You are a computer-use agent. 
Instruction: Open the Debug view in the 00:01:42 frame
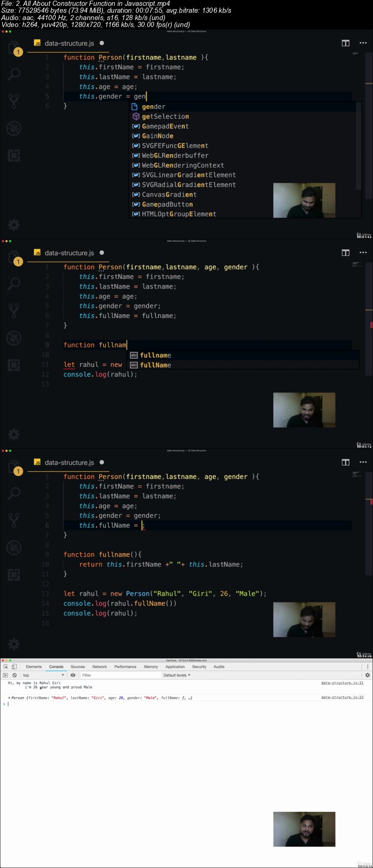tap(14, 128)
